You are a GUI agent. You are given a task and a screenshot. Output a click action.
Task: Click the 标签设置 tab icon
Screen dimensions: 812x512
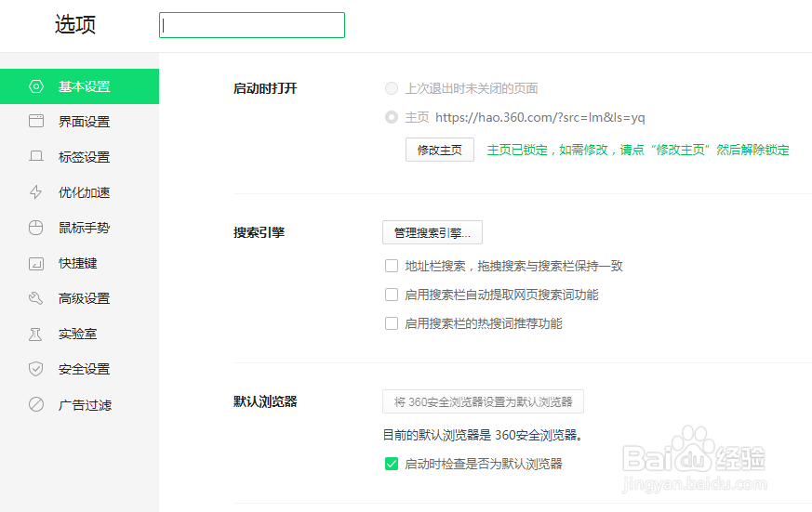(x=36, y=156)
